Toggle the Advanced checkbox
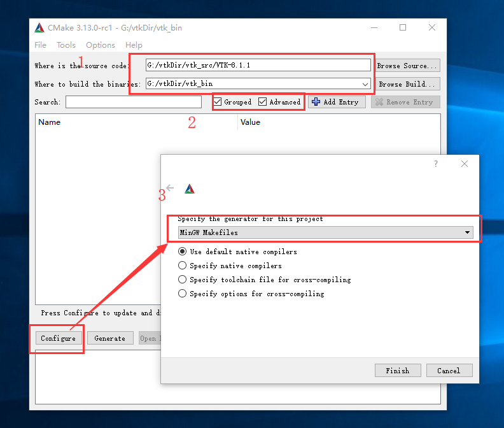 coord(263,102)
